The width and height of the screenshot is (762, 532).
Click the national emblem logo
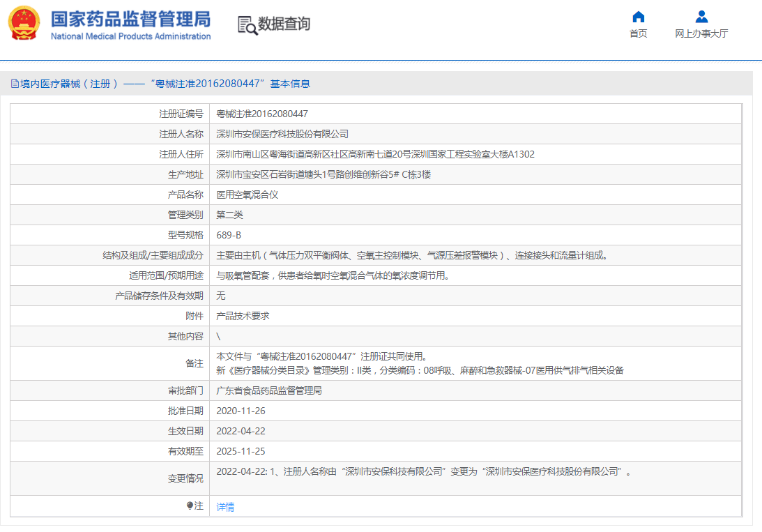point(24,23)
